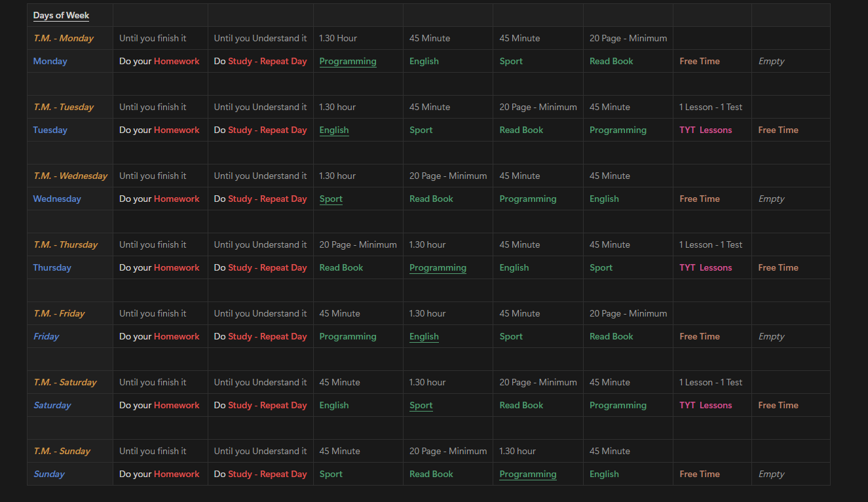Viewport: 868px width, 502px height.
Task: Click 'Read Book' in the Sunday row
Action: [431, 474]
